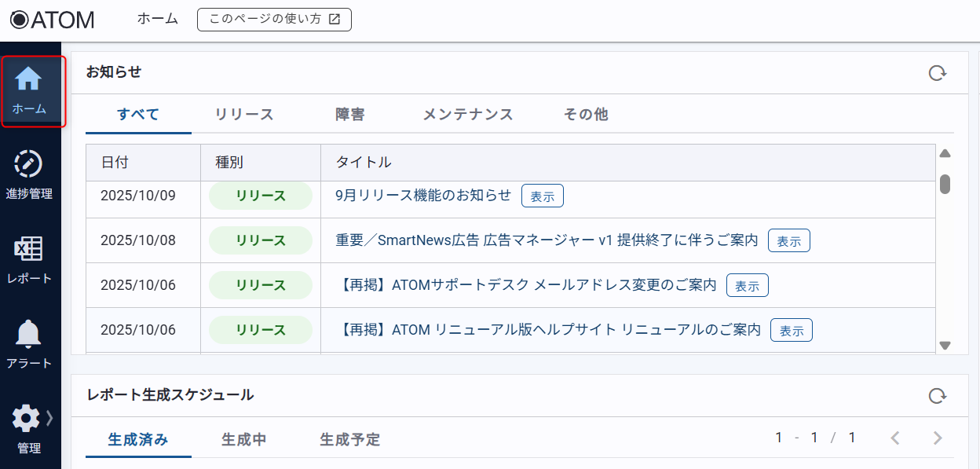980x469 pixels.
Task: Open the SmartNews広告 notice title link
Action: pyautogui.click(x=547, y=240)
